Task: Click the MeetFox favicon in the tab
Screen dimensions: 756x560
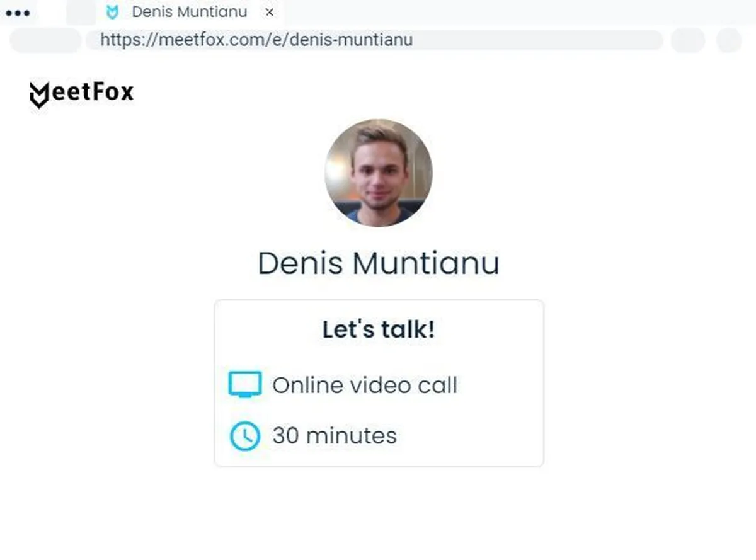Action: [112, 12]
